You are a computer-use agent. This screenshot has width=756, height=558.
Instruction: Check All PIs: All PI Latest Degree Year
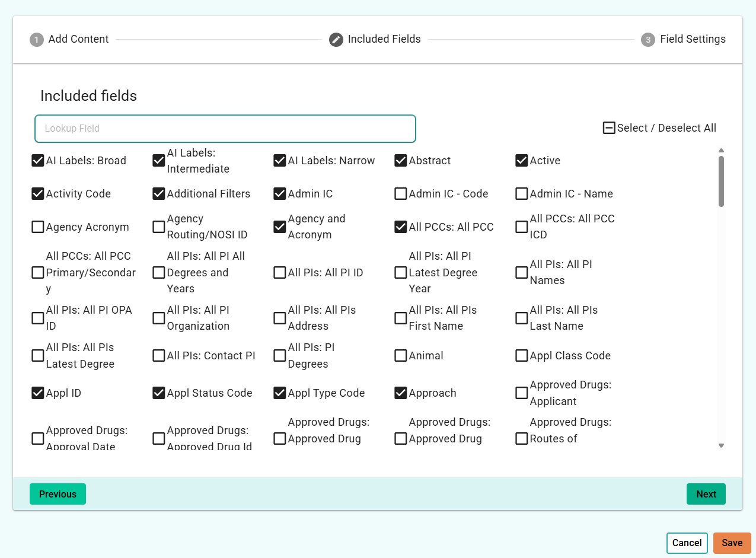pyautogui.click(x=401, y=273)
